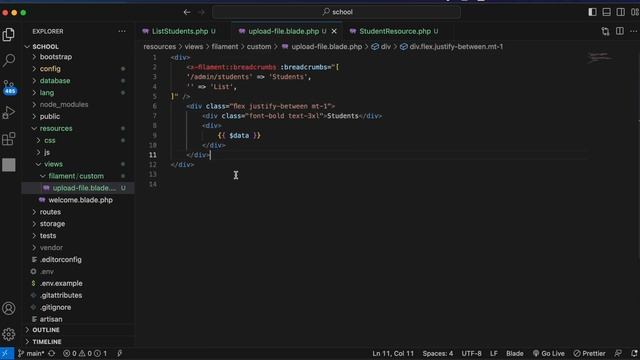Open the Manage gear icon
Viewport: 640px width, 360px height.
pos(9,334)
